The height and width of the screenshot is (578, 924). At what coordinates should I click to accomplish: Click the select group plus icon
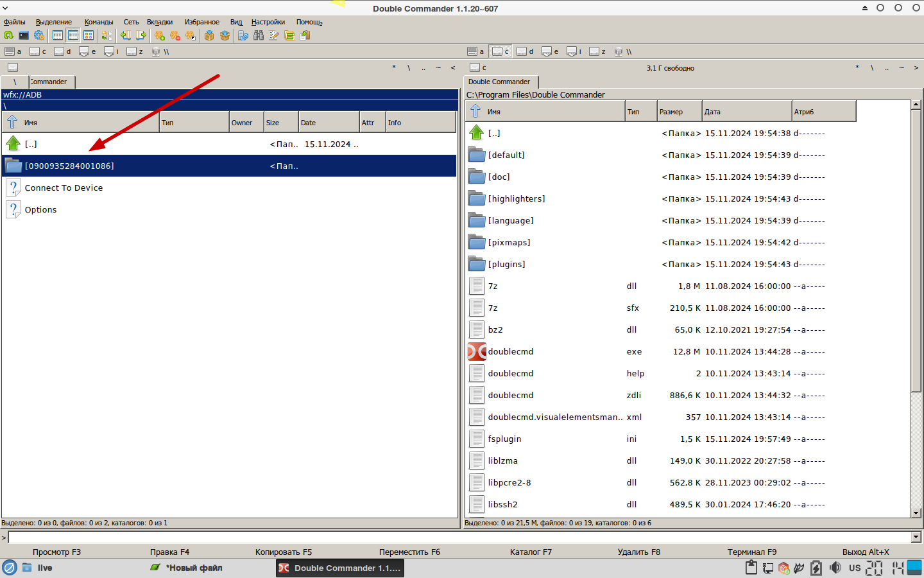click(x=160, y=35)
